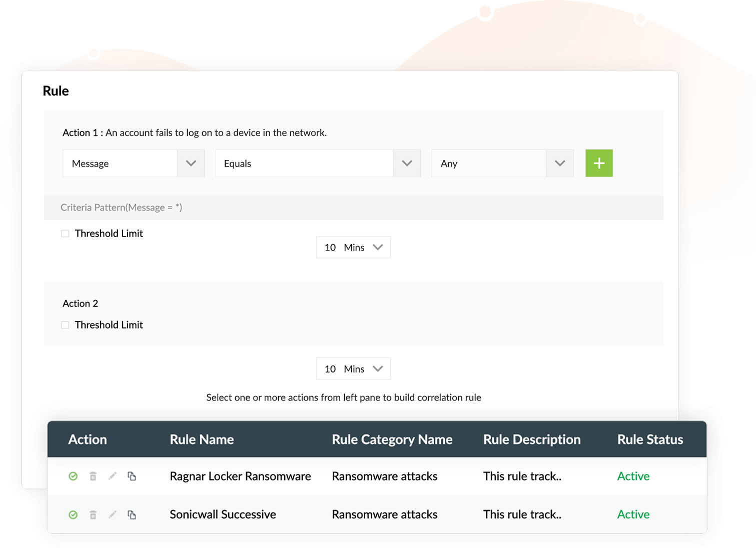Click Active status of Sonicwall Successive
Viewport: 756px width, 551px height.
633,514
